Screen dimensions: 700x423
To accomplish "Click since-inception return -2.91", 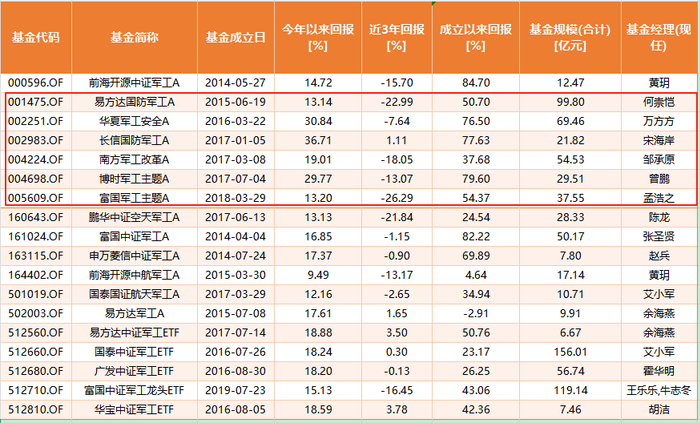I will tap(475, 313).
